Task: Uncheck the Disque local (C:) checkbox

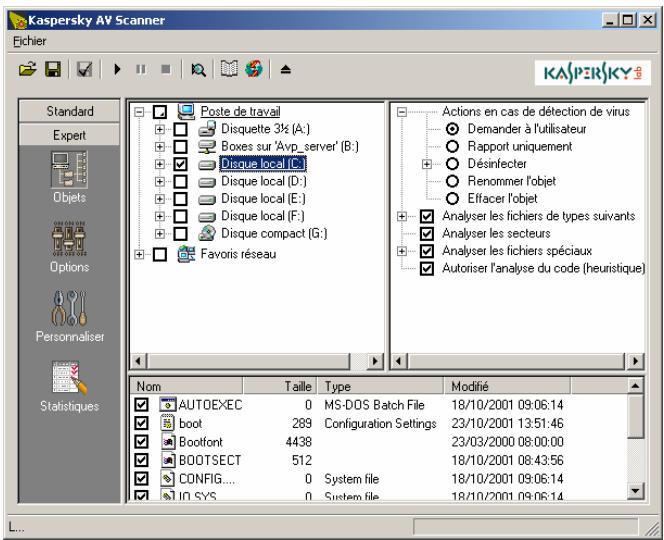Action: 180,164
